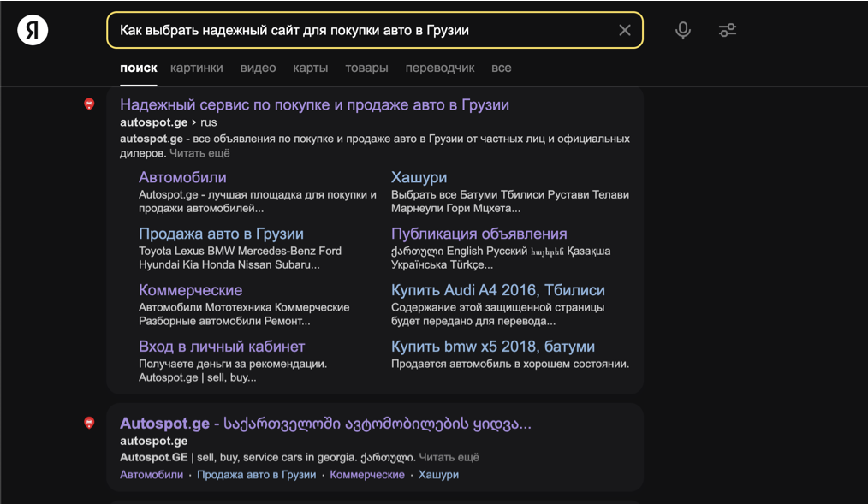This screenshot has width=868, height=504.
Task: Open the small Продажа авто в Грузии link
Action: pos(256,475)
